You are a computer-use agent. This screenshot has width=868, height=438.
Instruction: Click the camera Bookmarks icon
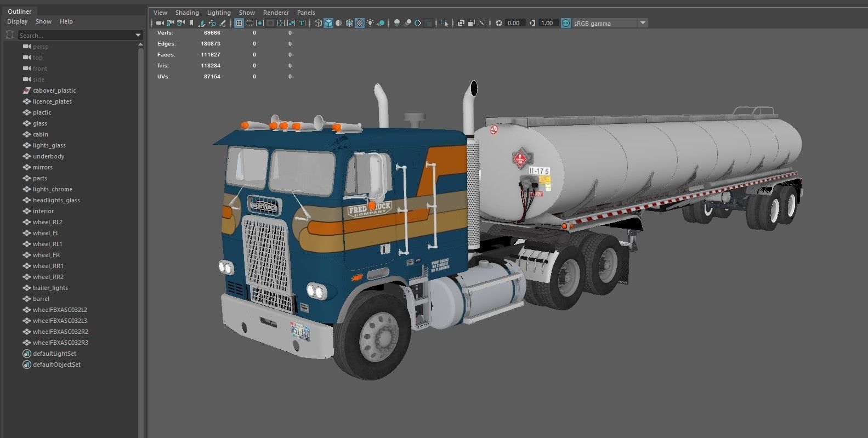(x=191, y=23)
